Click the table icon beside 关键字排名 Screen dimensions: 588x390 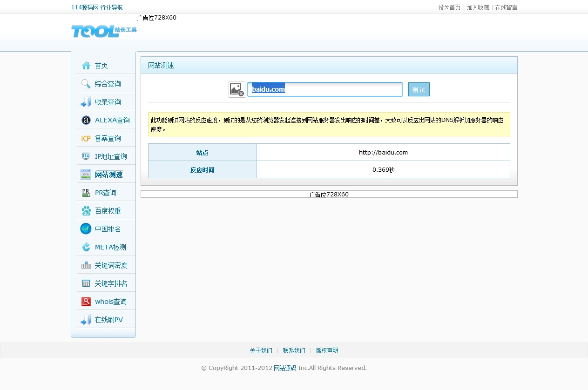coord(86,283)
